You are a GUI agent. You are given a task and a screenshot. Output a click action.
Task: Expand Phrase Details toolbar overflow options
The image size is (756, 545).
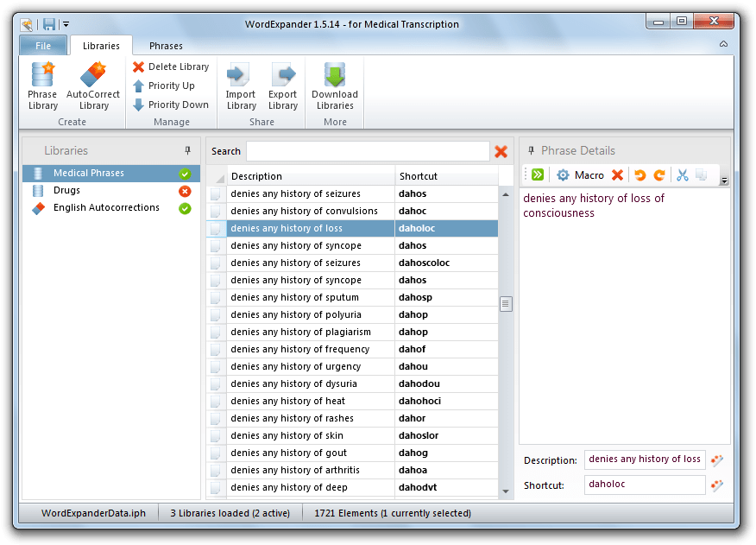pos(724,181)
